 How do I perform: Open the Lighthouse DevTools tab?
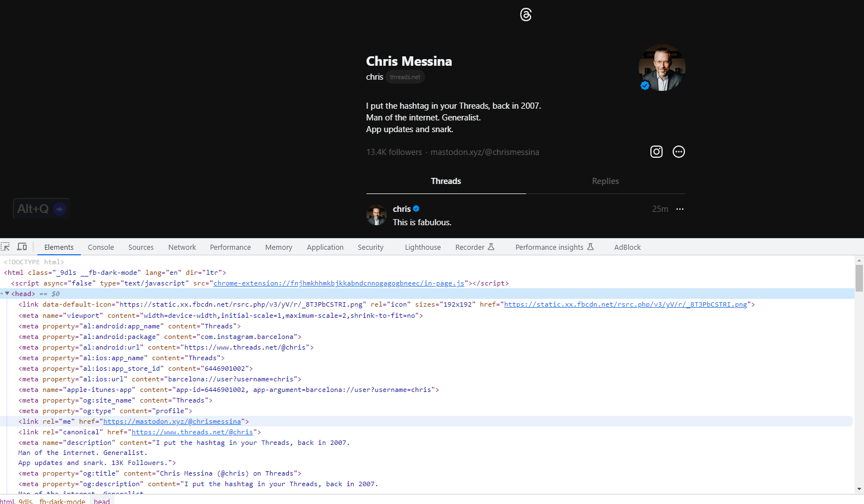pyautogui.click(x=423, y=247)
